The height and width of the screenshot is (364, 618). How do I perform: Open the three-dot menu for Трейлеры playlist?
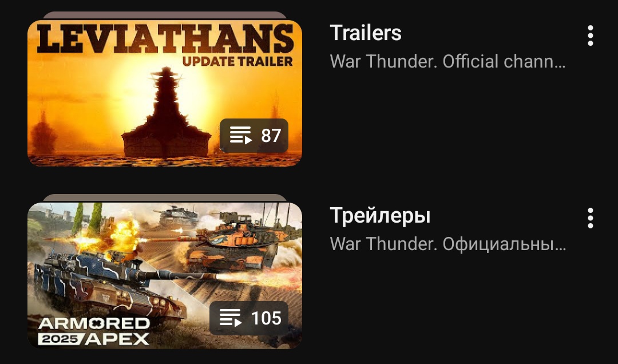pyautogui.click(x=590, y=217)
